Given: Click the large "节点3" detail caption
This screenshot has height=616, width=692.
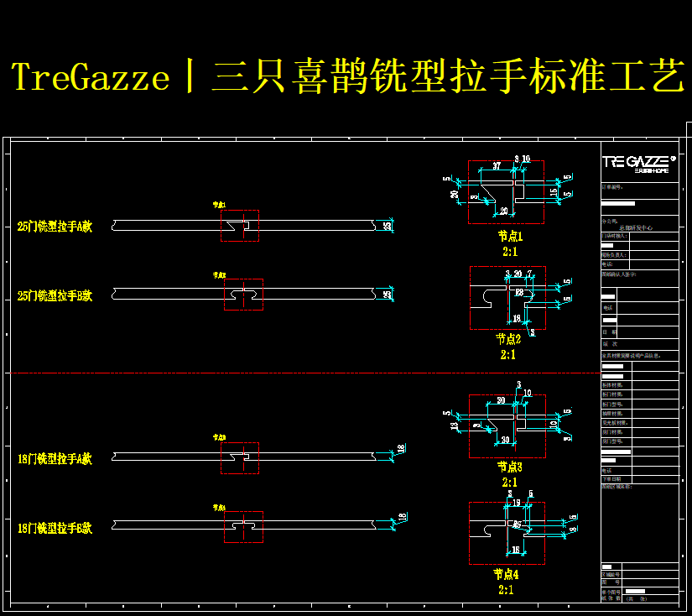Looking at the screenshot, I should 510,467.
